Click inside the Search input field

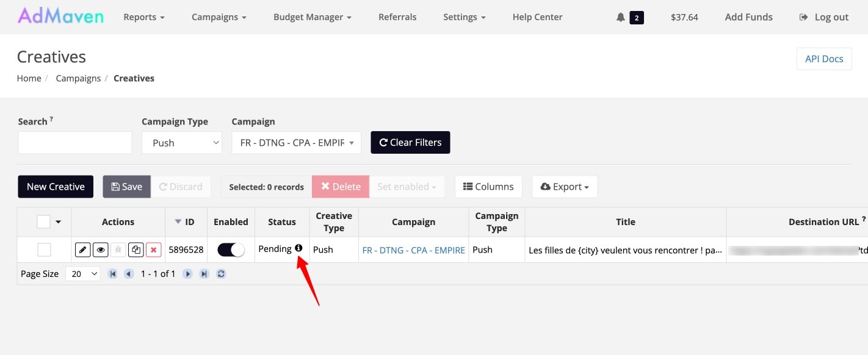pyautogui.click(x=74, y=142)
